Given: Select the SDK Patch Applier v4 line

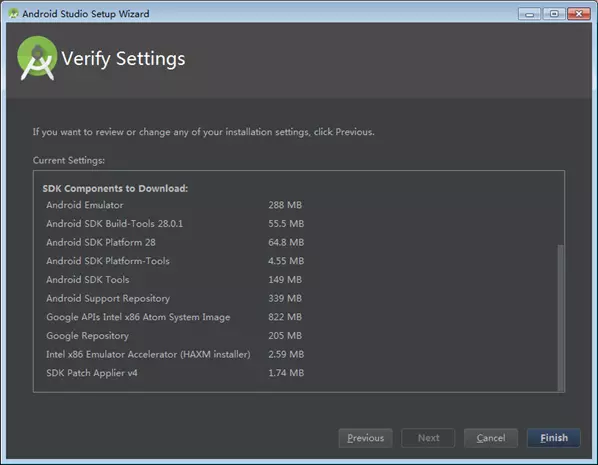Looking at the screenshot, I should tap(175, 373).
